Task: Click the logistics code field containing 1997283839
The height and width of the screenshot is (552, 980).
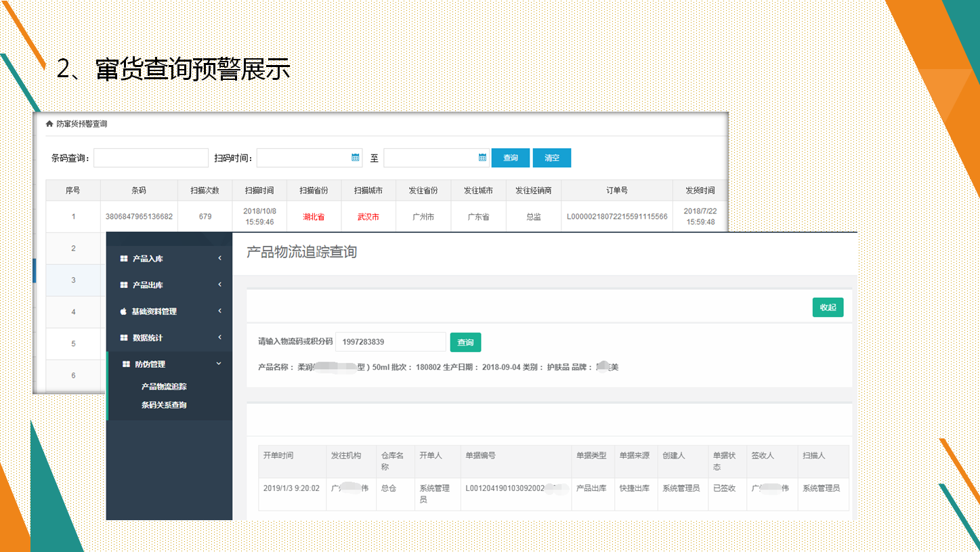Action: coord(390,342)
